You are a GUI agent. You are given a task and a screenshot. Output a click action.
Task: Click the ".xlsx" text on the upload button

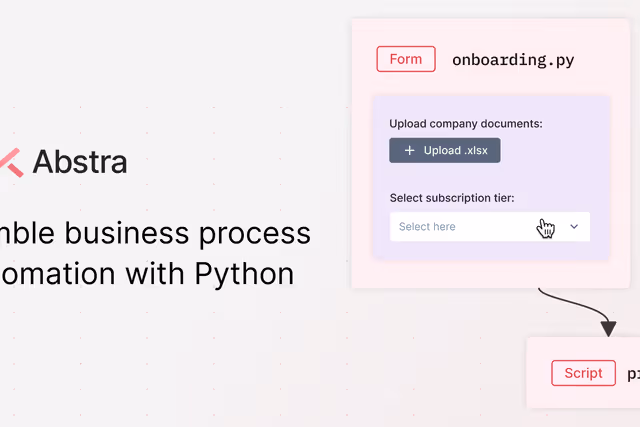476,150
